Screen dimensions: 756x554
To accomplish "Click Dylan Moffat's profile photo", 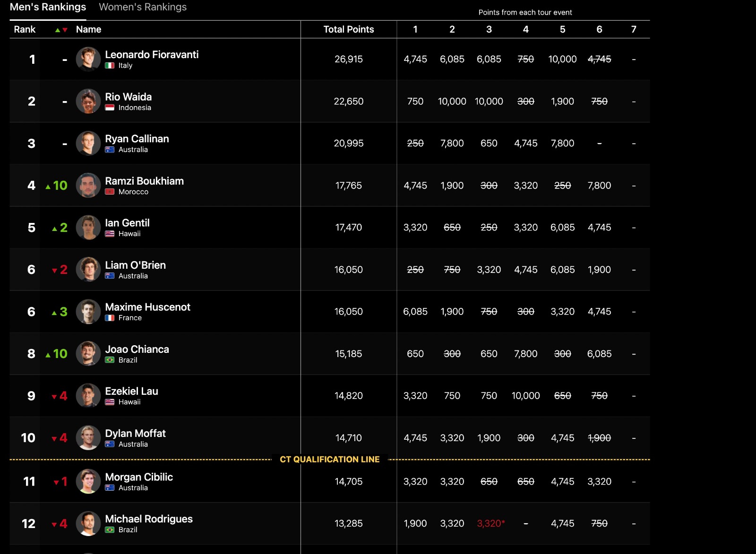I will click(88, 438).
